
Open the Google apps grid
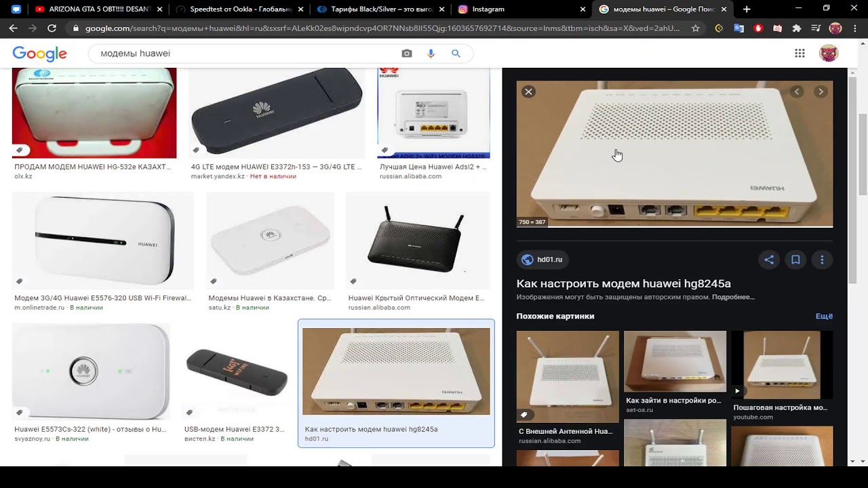[800, 54]
